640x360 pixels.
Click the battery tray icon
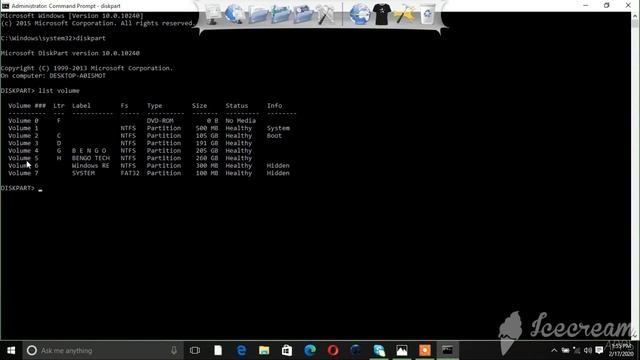(565, 350)
